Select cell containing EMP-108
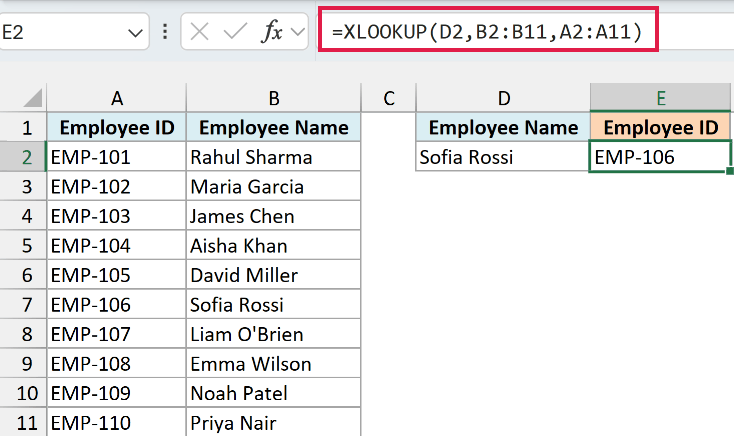The image size is (734, 436). click(117, 363)
